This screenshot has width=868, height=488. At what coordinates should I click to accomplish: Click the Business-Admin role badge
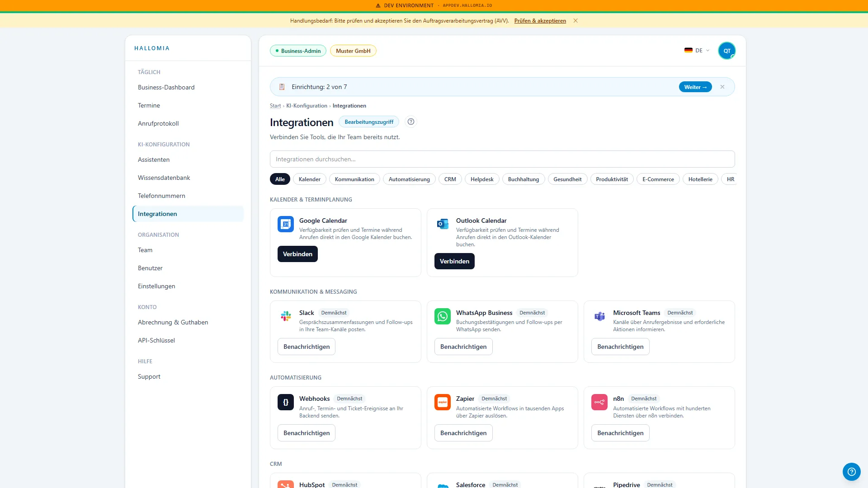(298, 51)
